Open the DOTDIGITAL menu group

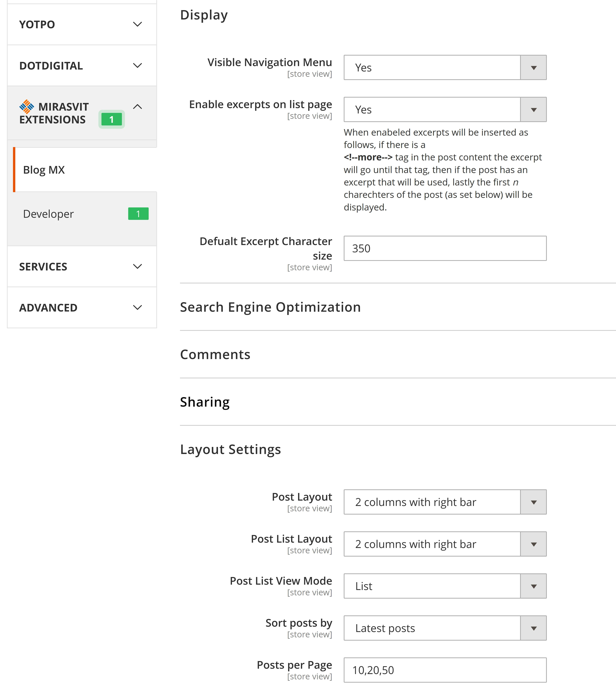pyautogui.click(x=82, y=65)
